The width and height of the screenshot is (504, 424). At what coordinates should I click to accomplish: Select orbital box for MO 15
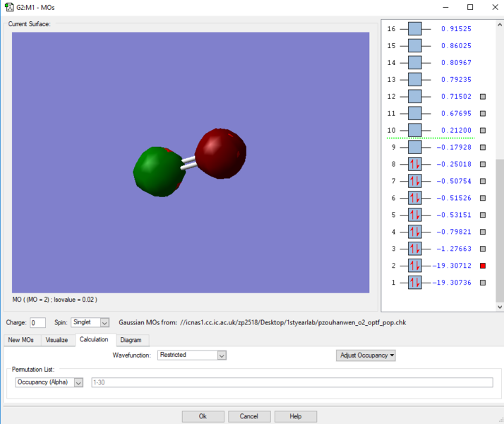[x=414, y=46]
